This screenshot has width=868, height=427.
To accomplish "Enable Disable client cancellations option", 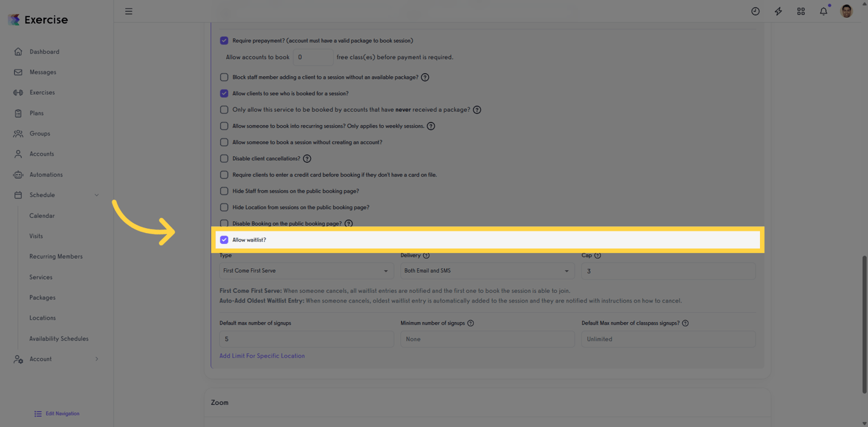I will [224, 158].
